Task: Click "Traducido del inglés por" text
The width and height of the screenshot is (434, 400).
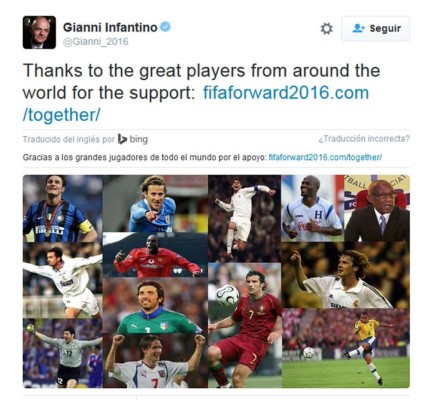Action: click(68, 139)
